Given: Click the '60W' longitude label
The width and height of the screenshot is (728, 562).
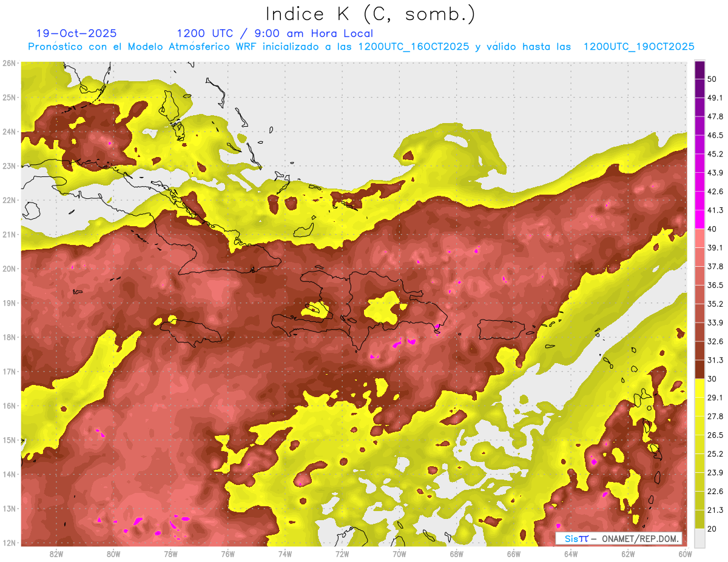Looking at the screenshot, I should coord(686,554).
